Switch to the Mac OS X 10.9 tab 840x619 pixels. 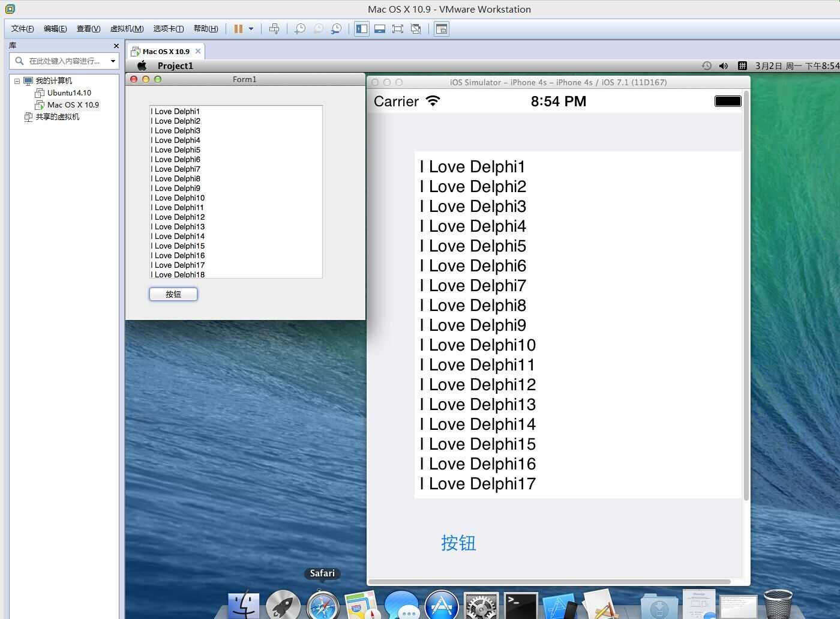[166, 52]
